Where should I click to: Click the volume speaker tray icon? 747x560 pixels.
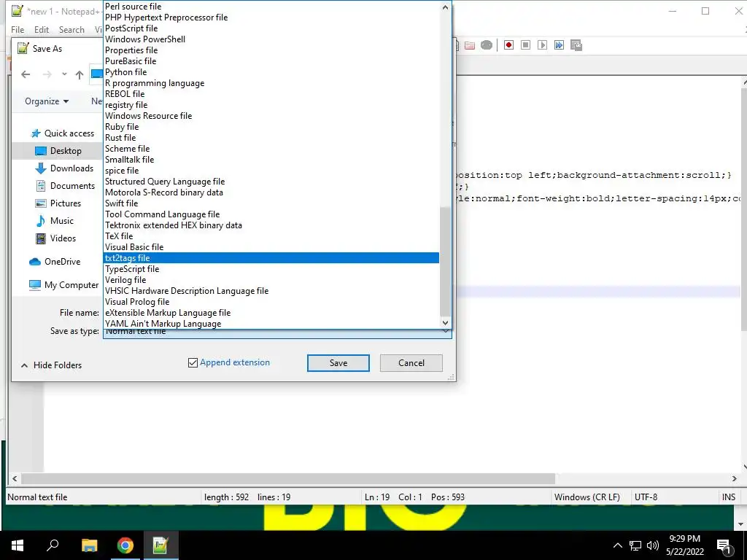click(653, 545)
